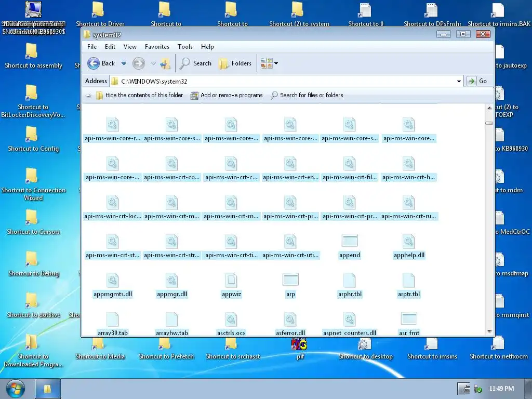This screenshot has height=399, width=532.
Task: Click the system32 taskbar button
Action: point(48,389)
